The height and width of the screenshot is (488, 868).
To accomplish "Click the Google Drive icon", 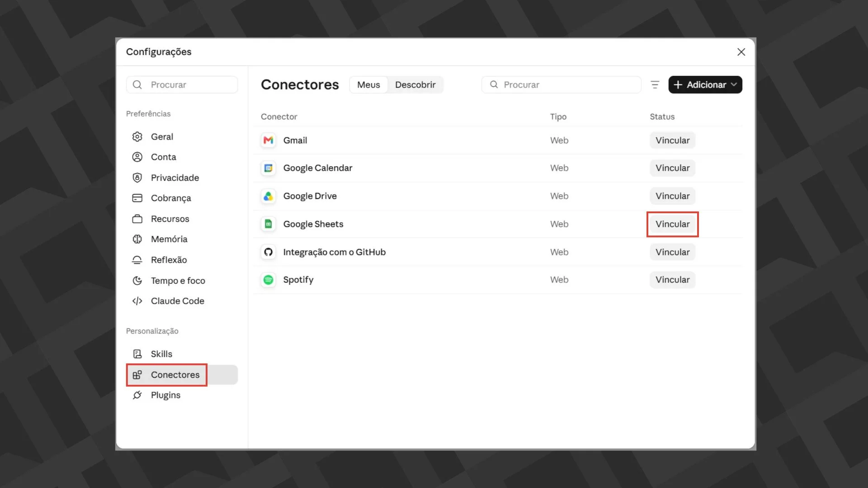I will click(x=268, y=196).
